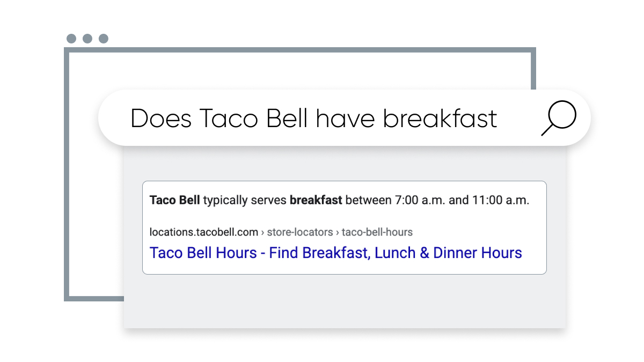644x362 pixels.
Task: Click the '11:00 a.m.' time in snippet
Action: (501, 201)
